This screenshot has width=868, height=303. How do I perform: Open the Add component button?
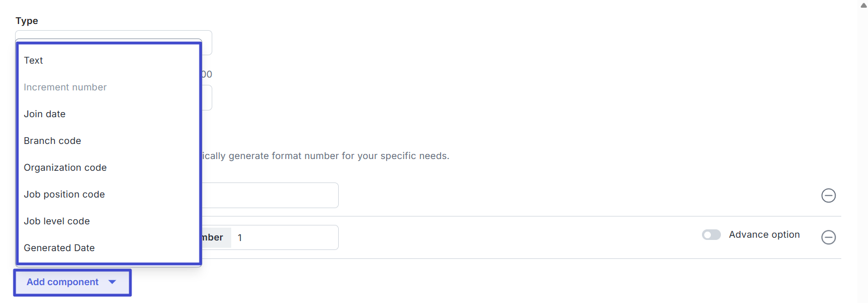pyautogui.click(x=63, y=282)
